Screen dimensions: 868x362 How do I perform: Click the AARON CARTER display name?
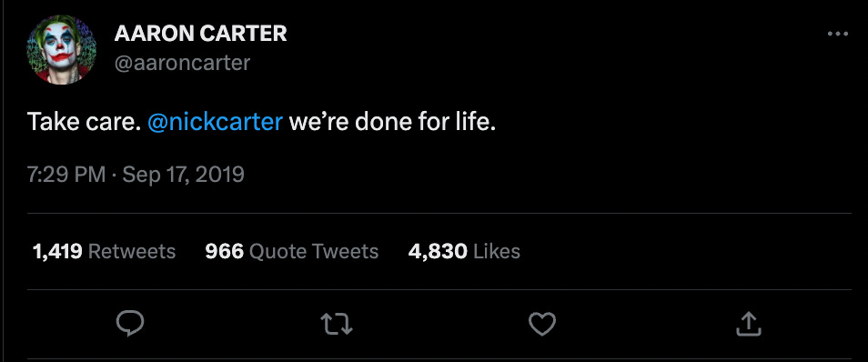(200, 34)
